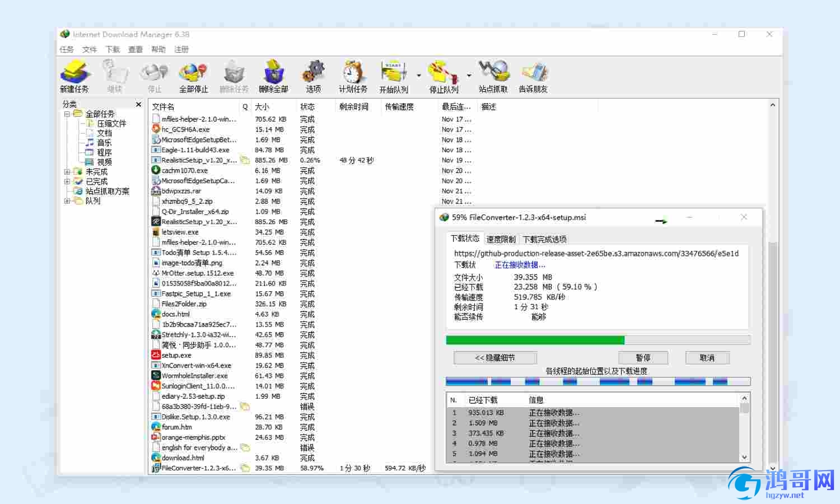Click the 隐藏细节 button
The height and width of the screenshot is (504, 840).
click(x=495, y=357)
